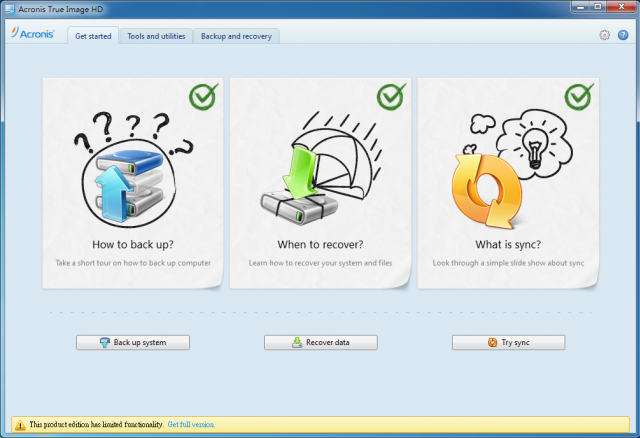Click green checkmark on How to back up card
Viewport: 640px width, 438px height.
click(203, 96)
